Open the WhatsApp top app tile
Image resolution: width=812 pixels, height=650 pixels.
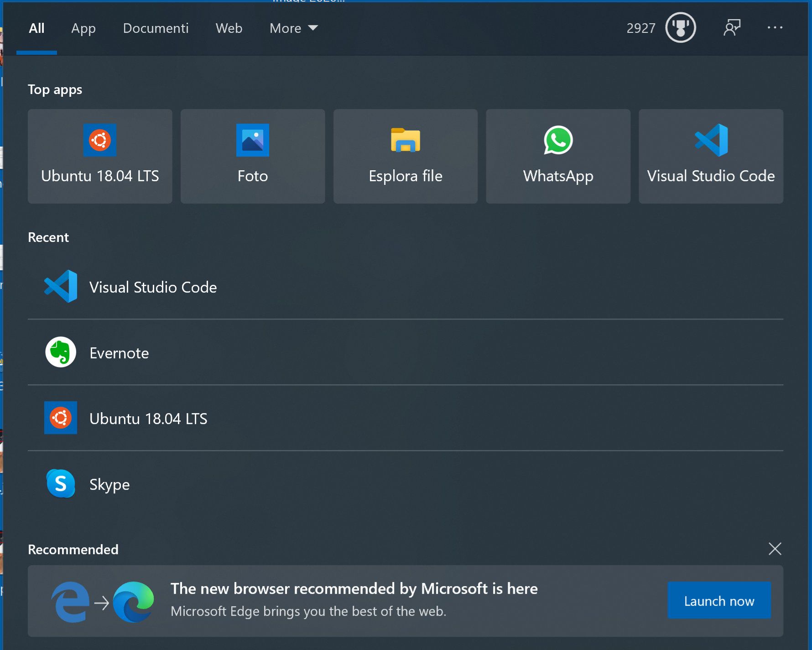tap(558, 156)
